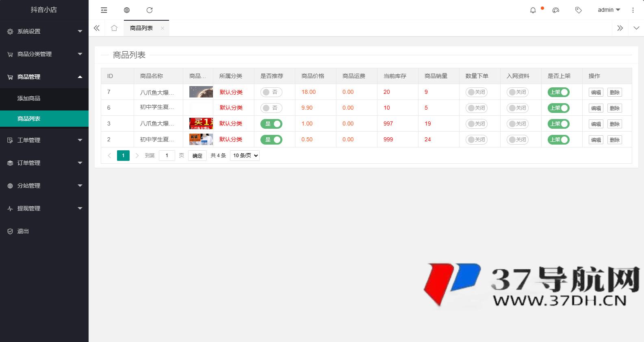The height and width of the screenshot is (342, 644).
Task: Toggle 是否推荐 switch for product ID 2
Action: point(271,140)
